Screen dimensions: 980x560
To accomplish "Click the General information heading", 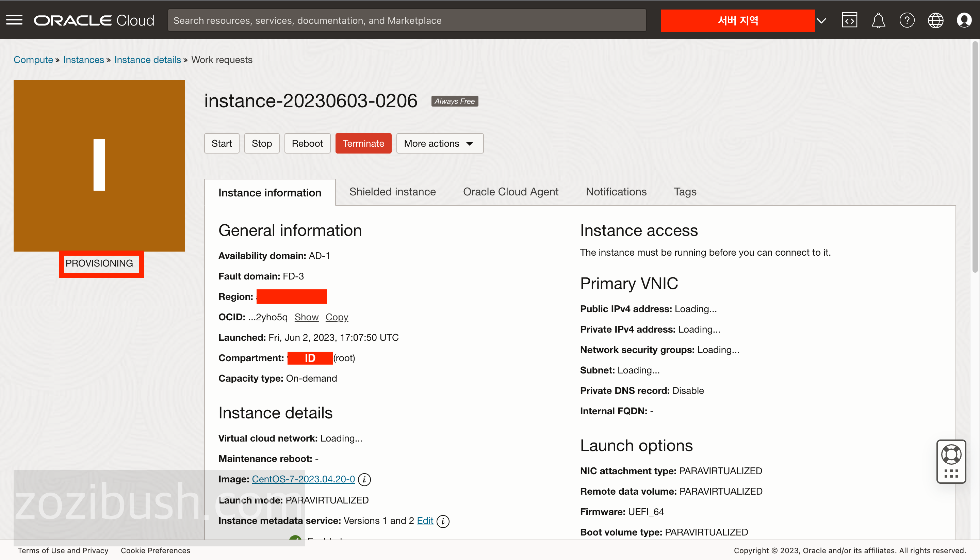I will coord(290,230).
